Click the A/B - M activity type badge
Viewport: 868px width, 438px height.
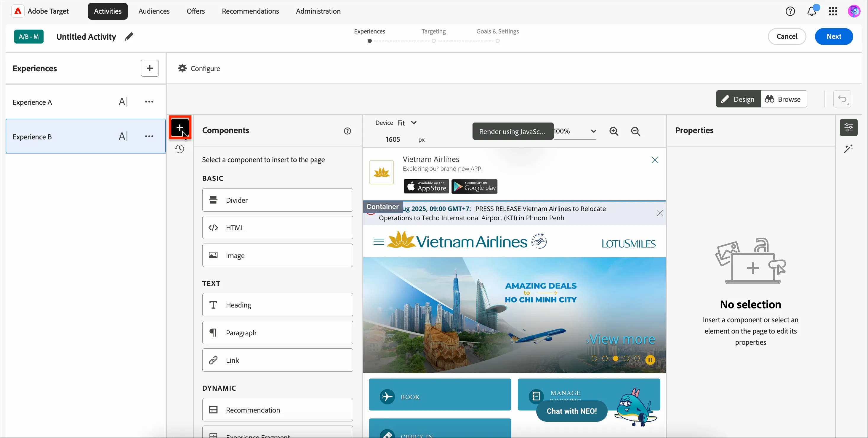(x=29, y=36)
